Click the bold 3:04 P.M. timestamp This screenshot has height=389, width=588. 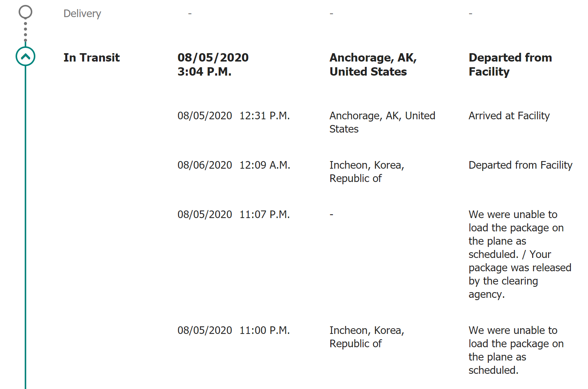coord(204,72)
